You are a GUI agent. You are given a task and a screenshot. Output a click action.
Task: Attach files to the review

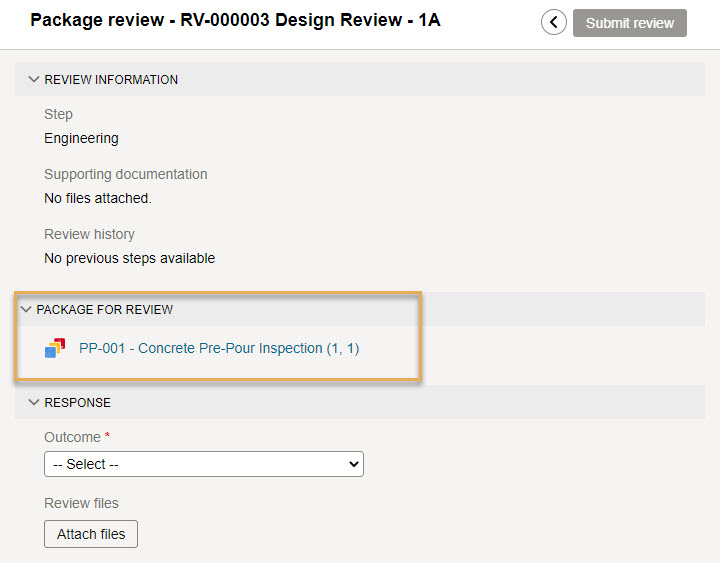click(91, 534)
